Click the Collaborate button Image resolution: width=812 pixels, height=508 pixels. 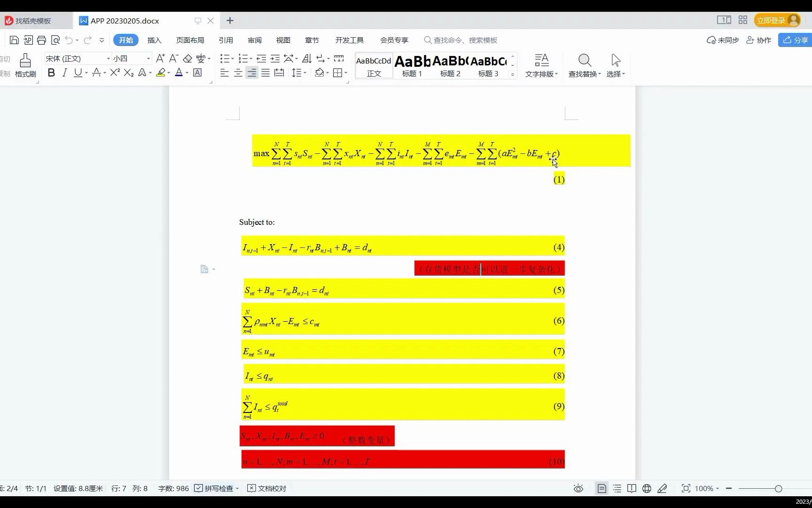point(759,40)
